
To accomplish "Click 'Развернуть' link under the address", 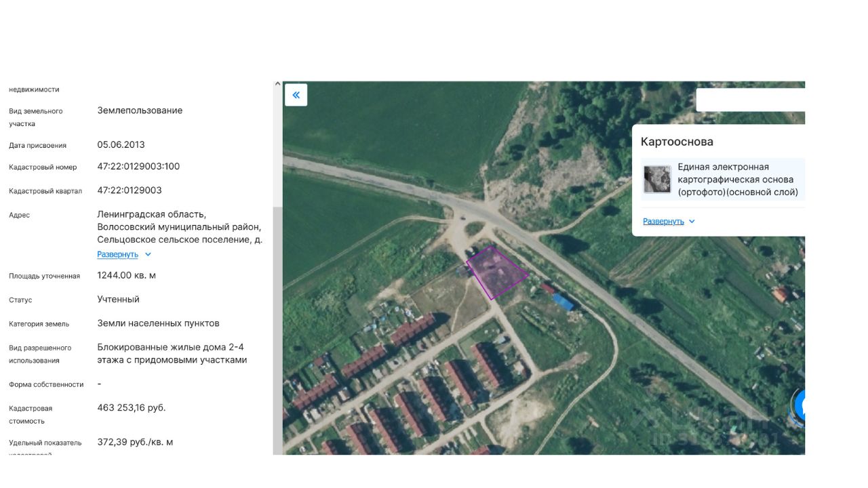I will tap(117, 255).
